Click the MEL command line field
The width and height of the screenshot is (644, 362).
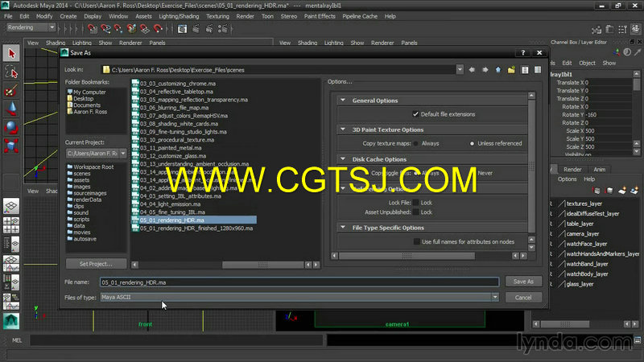click(x=176, y=340)
